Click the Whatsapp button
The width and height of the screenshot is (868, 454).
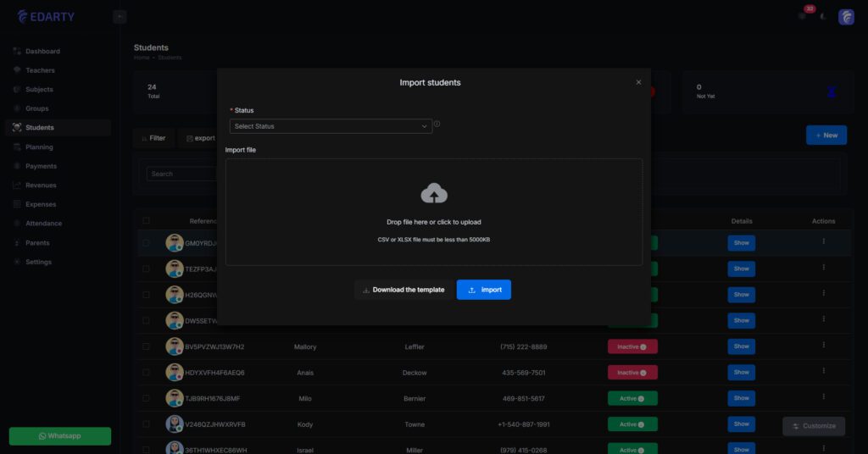(59, 435)
